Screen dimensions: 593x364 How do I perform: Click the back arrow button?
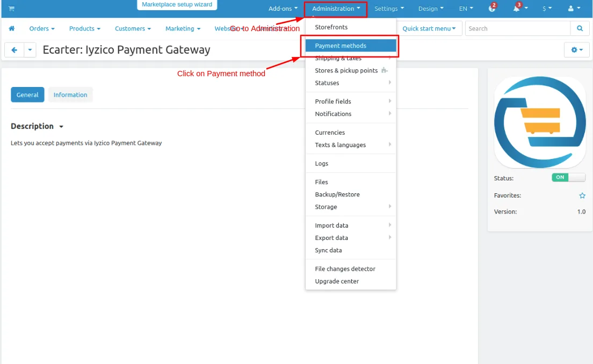pyautogui.click(x=15, y=50)
